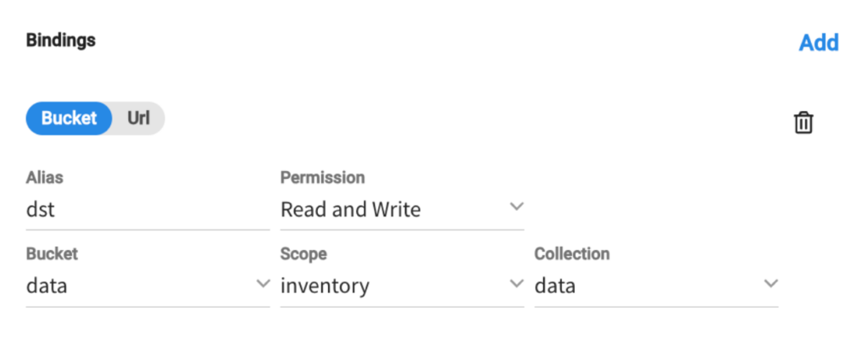The image size is (868, 339).
Task: Click the Bindings section heading
Action: [x=61, y=41]
